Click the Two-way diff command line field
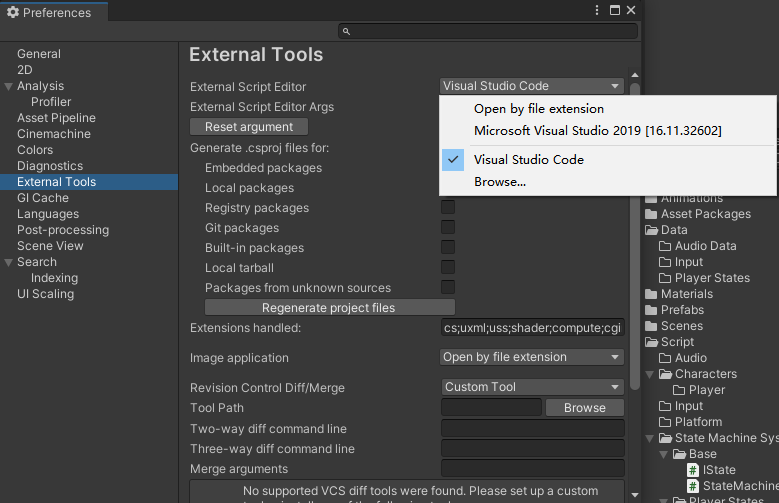 click(533, 428)
